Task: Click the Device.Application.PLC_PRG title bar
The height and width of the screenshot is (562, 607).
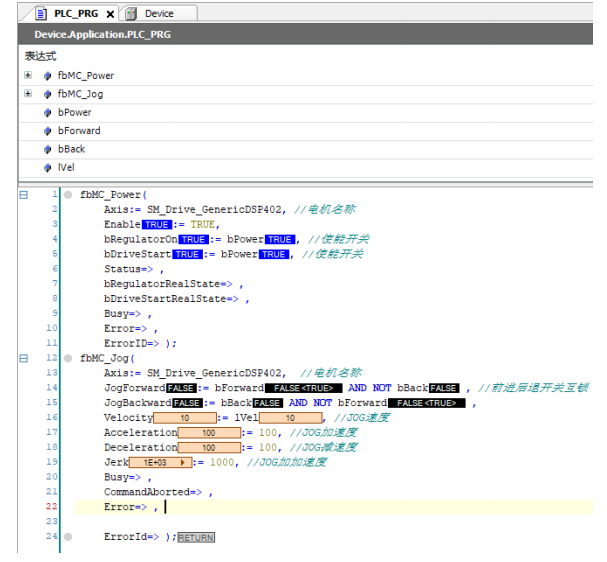Action: coord(306,34)
